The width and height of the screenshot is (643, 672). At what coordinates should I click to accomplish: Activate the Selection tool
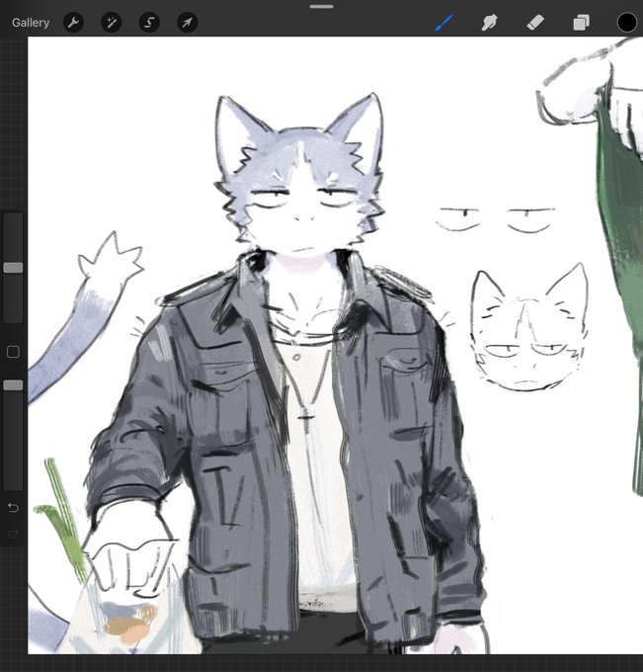tap(149, 23)
